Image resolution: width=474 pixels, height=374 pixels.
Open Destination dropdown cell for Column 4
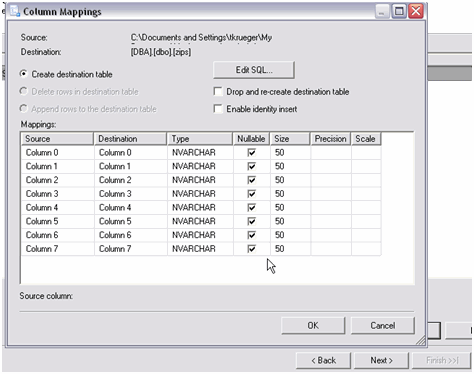(x=131, y=208)
